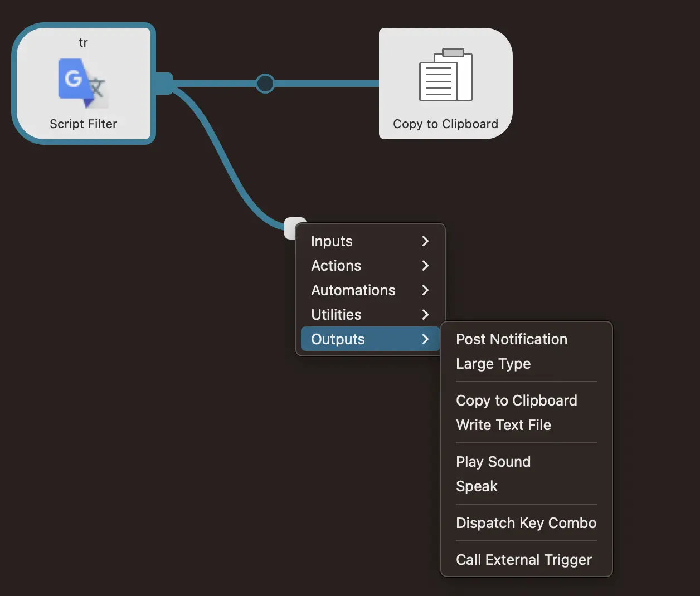Choose Large Type output
700x596 pixels.
click(x=526, y=364)
